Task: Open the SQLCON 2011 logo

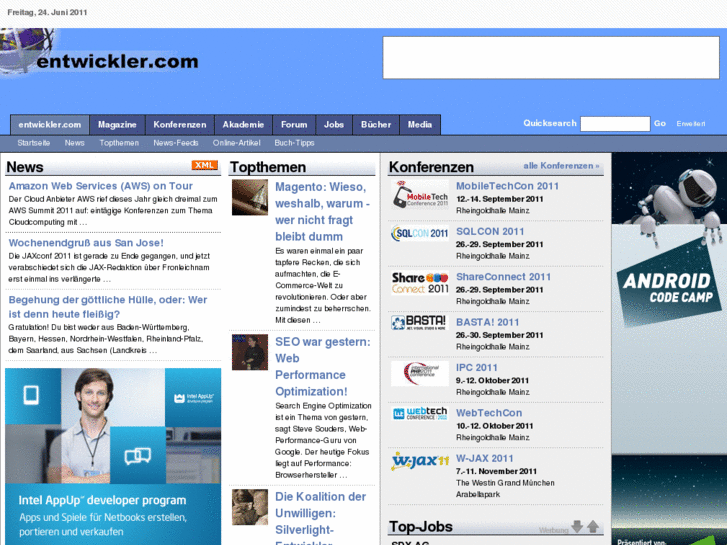Action: point(420,233)
